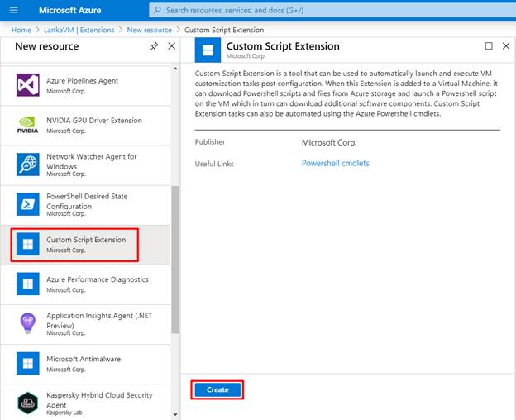Click the PowerShell Desired State Configuration icon

pyautogui.click(x=28, y=204)
